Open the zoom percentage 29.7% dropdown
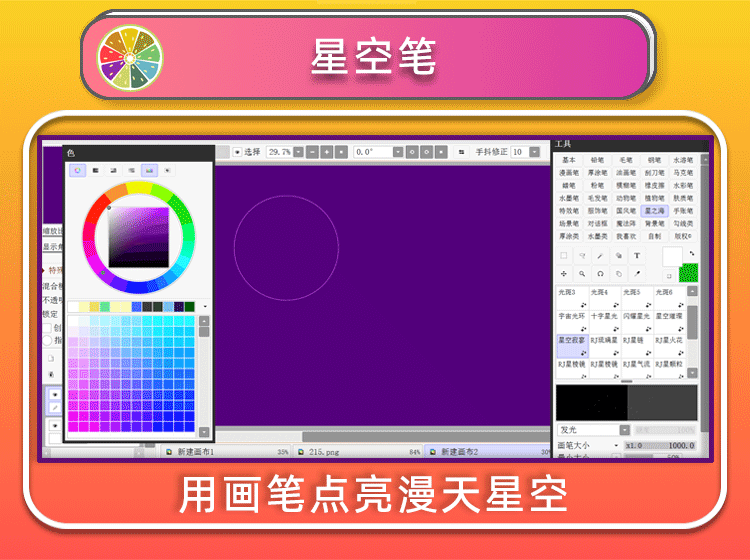 (x=298, y=152)
